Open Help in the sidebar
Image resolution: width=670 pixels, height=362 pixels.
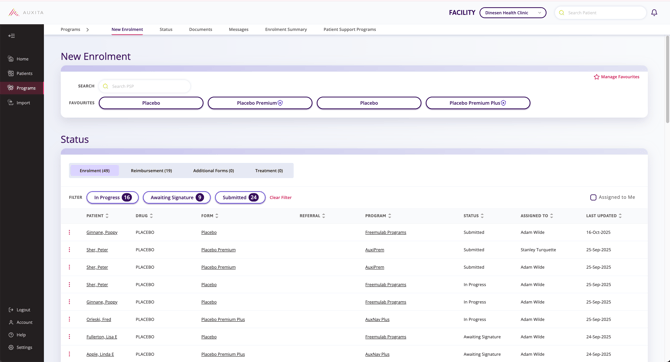(17, 335)
